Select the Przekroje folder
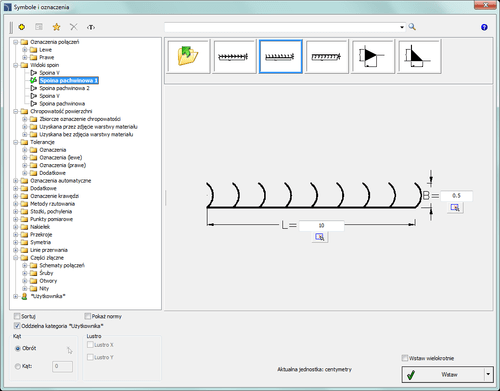This screenshot has width=500, height=391. coord(41,234)
